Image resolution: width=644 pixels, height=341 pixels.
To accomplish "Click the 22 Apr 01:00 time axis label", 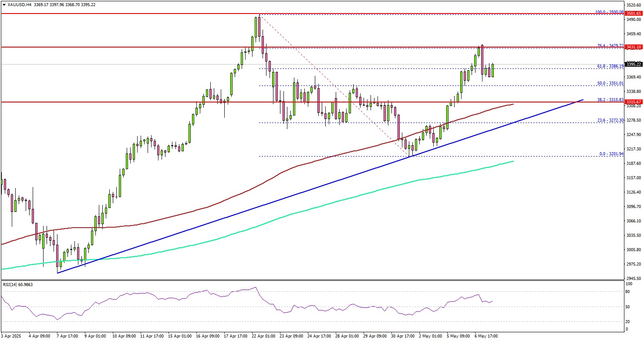I will pos(264,337).
